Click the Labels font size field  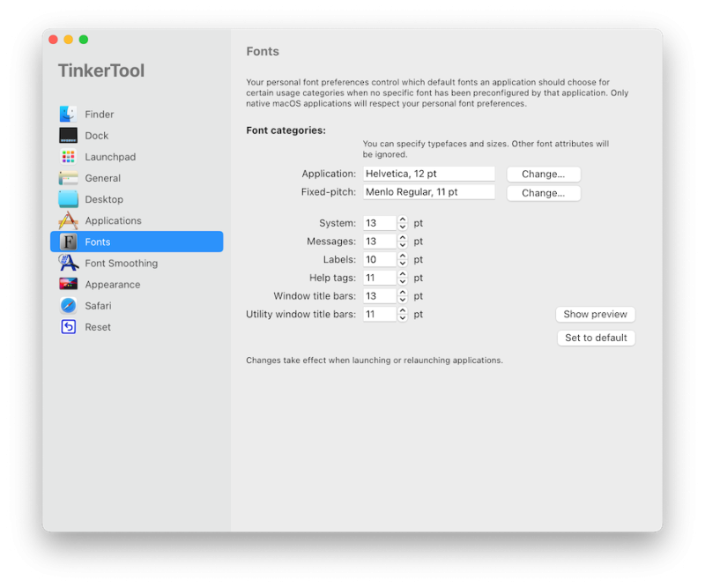[380, 259]
